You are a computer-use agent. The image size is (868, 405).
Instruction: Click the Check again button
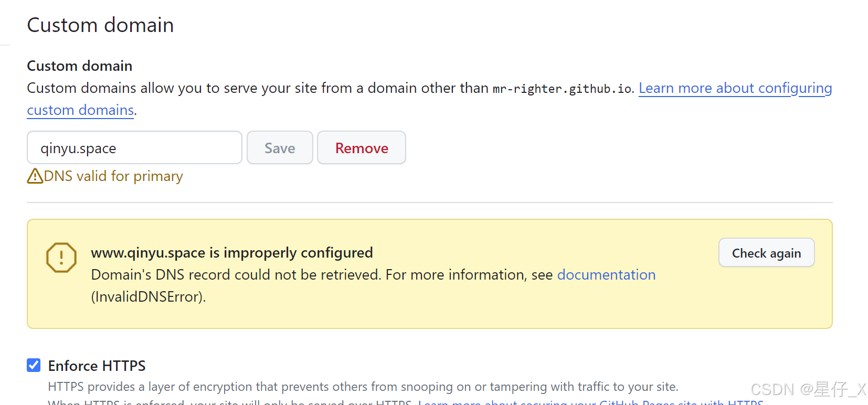click(766, 253)
